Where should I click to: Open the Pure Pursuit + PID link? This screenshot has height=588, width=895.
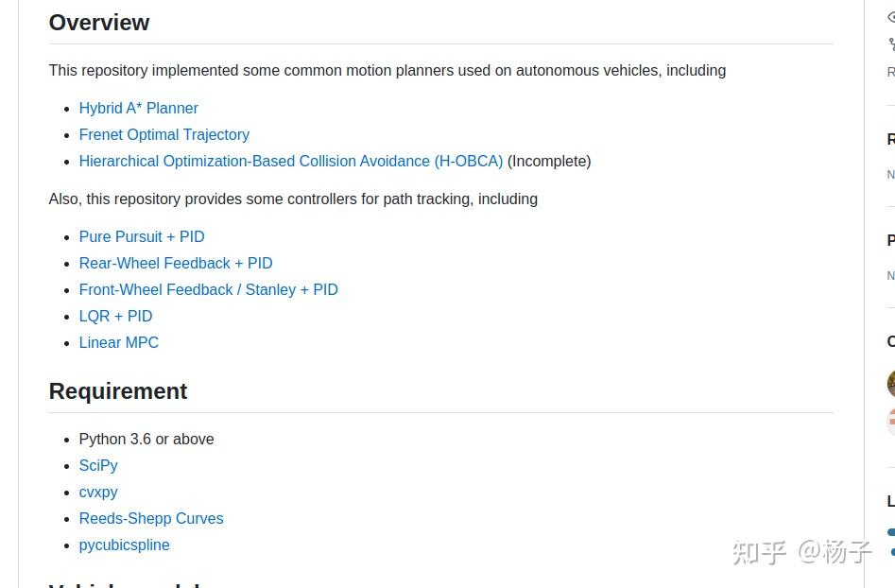point(141,236)
